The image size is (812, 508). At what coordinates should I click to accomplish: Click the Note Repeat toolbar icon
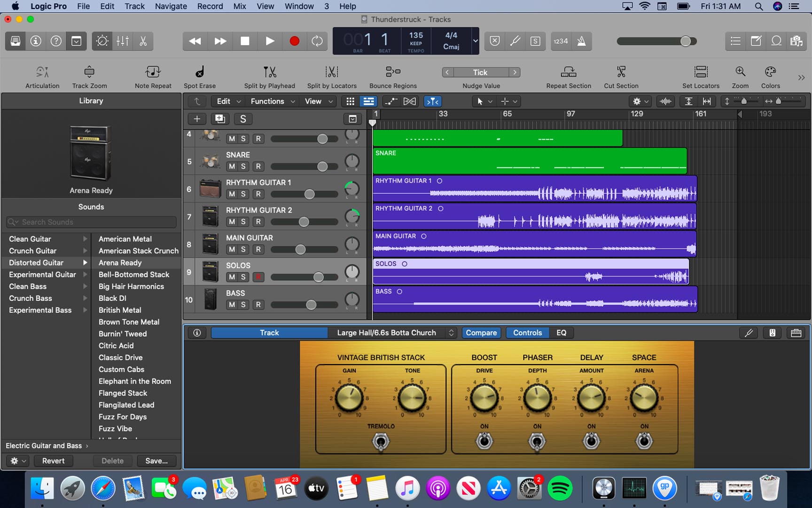coord(153,72)
